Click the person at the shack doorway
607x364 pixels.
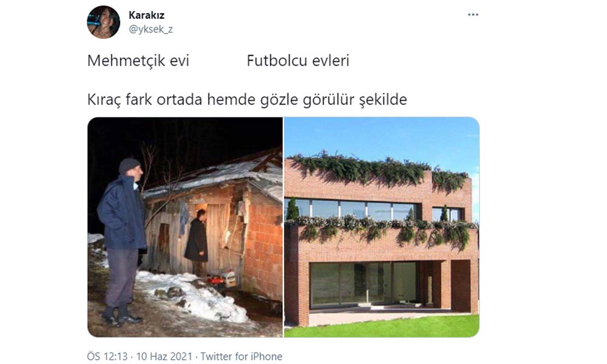(197, 242)
